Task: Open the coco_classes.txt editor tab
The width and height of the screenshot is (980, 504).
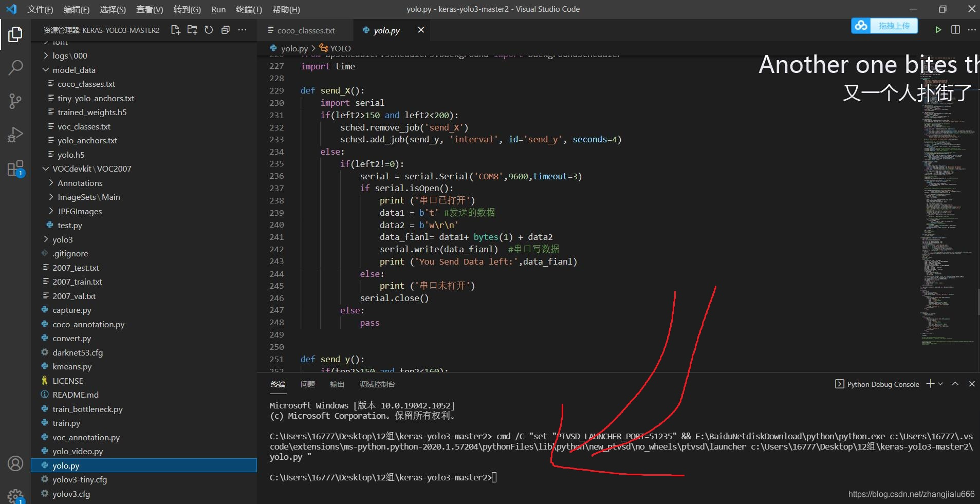Action: point(305,30)
